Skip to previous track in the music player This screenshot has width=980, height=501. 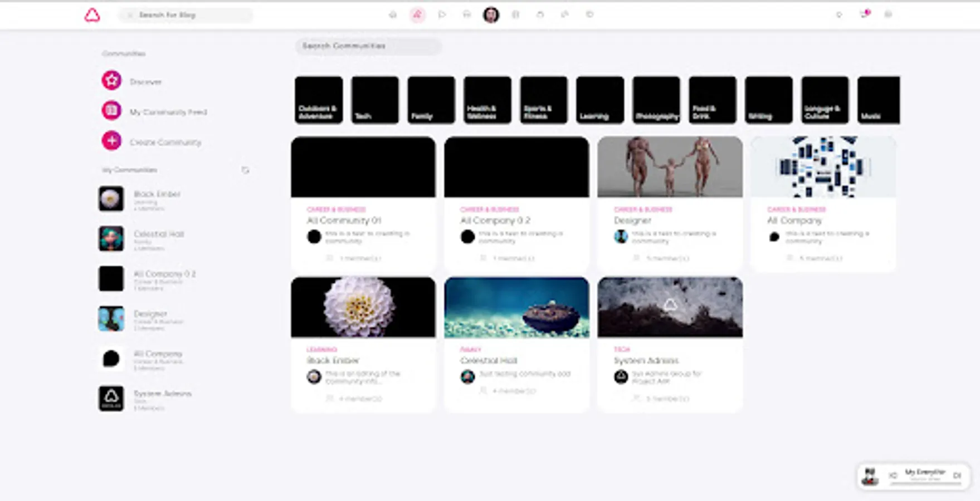(x=893, y=475)
